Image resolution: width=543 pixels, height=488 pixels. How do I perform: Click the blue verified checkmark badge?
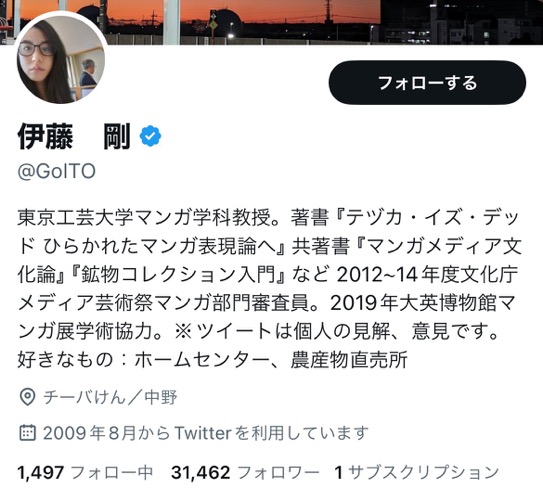pyautogui.click(x=150, y=136)
